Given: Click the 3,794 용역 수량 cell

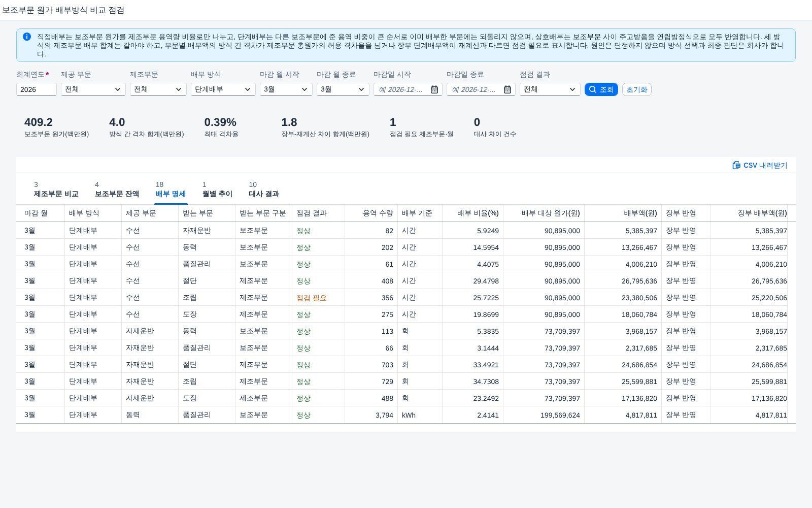Looking at the screenshot, I should pyautogui.click(x=371, y=415).
